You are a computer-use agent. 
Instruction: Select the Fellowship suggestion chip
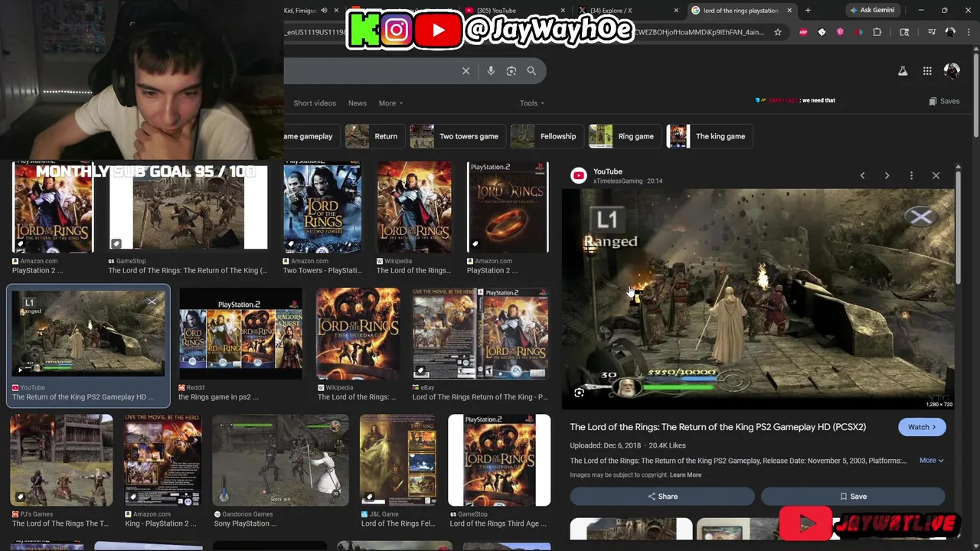[547, 136]
